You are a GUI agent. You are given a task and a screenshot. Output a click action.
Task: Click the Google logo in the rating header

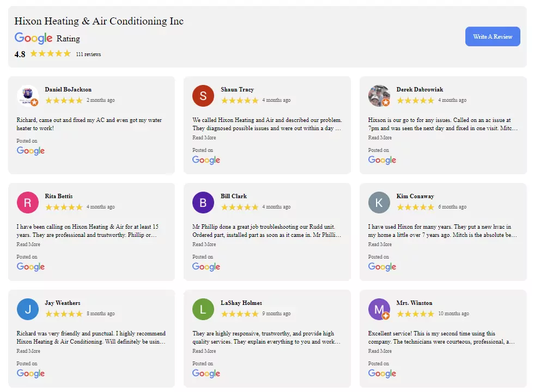33,38
